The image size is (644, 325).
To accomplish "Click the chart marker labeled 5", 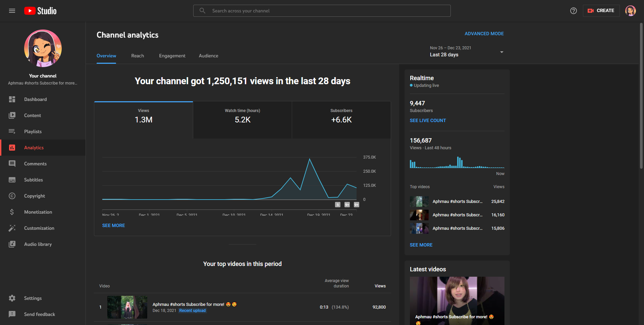I will [x=338, y=205].
